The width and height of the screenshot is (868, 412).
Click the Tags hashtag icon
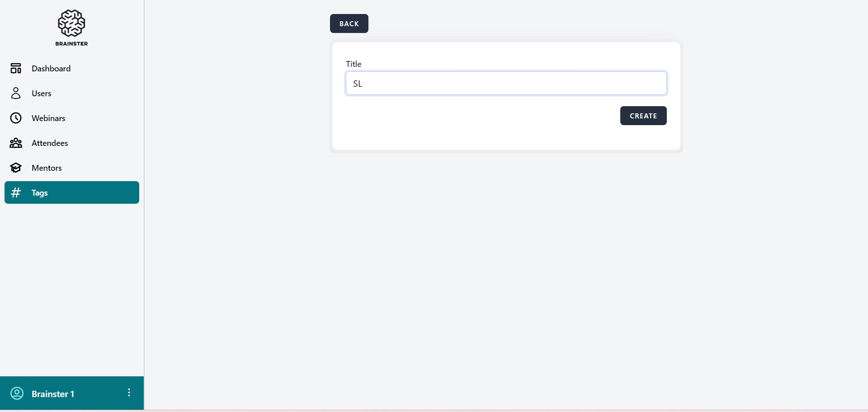(16, 192)
